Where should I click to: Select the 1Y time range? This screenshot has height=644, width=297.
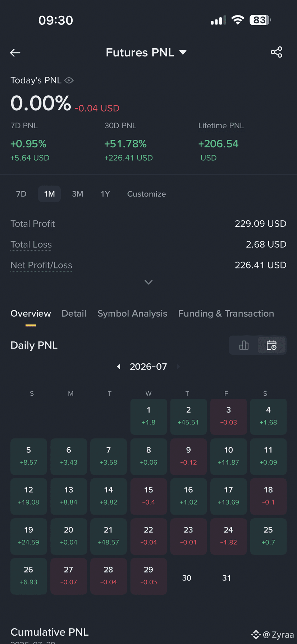pos(105,194)
